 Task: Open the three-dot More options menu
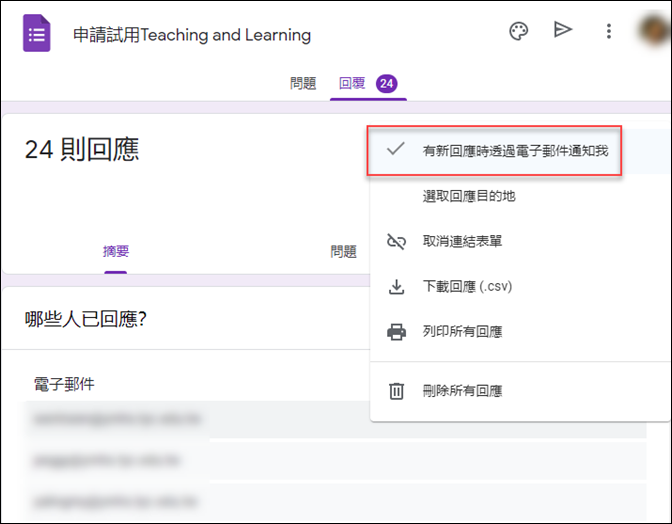(609, 31)
